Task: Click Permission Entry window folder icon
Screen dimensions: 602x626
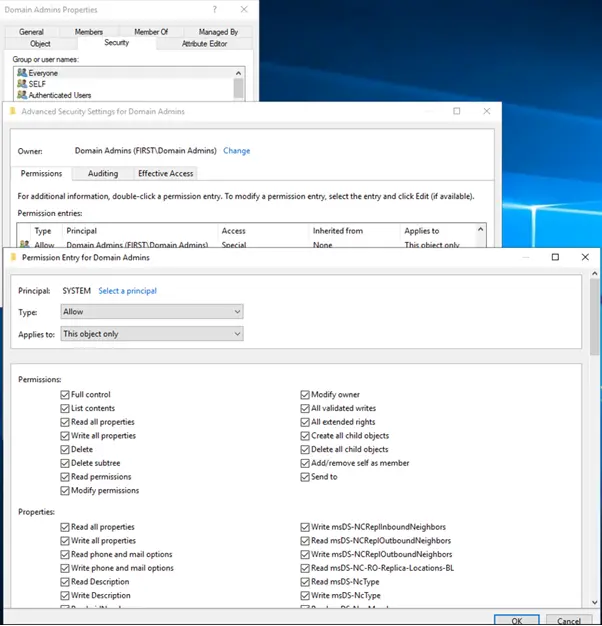Action: tap(13, 257)
